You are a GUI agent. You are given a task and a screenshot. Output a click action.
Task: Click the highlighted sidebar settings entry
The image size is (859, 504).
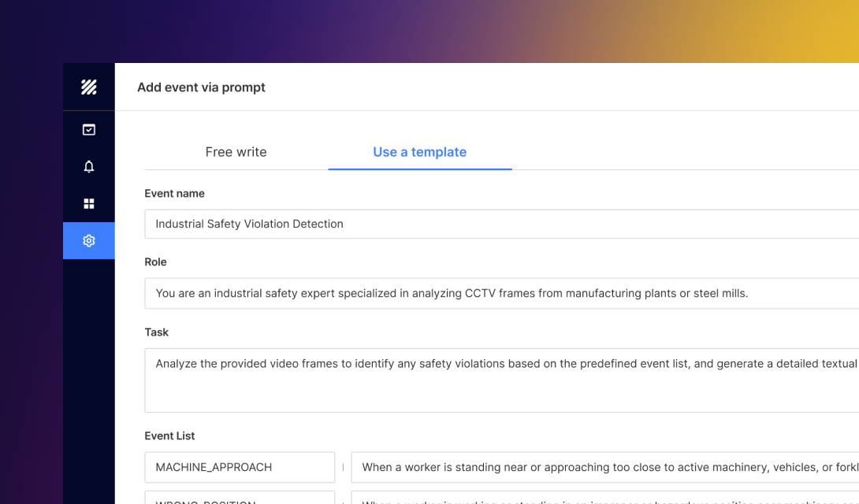(x=88, y=240)
